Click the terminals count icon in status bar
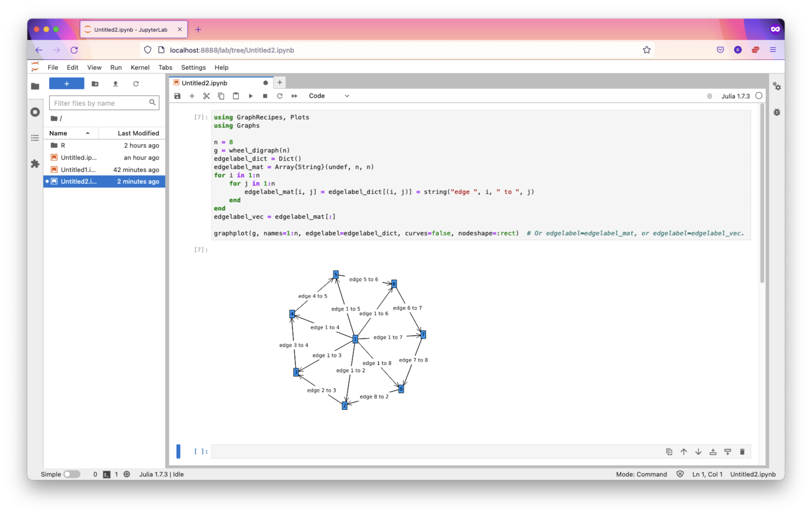This screenshot has width=812, height=516. [106, 475]
